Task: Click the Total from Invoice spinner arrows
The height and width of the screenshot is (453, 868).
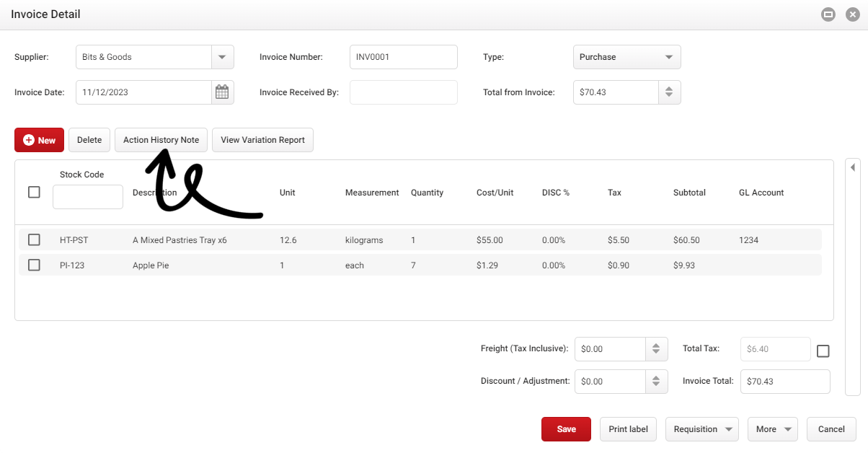Action: 669,92
